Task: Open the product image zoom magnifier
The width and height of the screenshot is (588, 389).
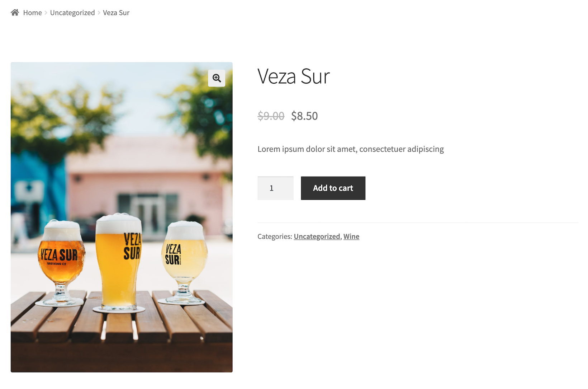Action: click(217, 78)
